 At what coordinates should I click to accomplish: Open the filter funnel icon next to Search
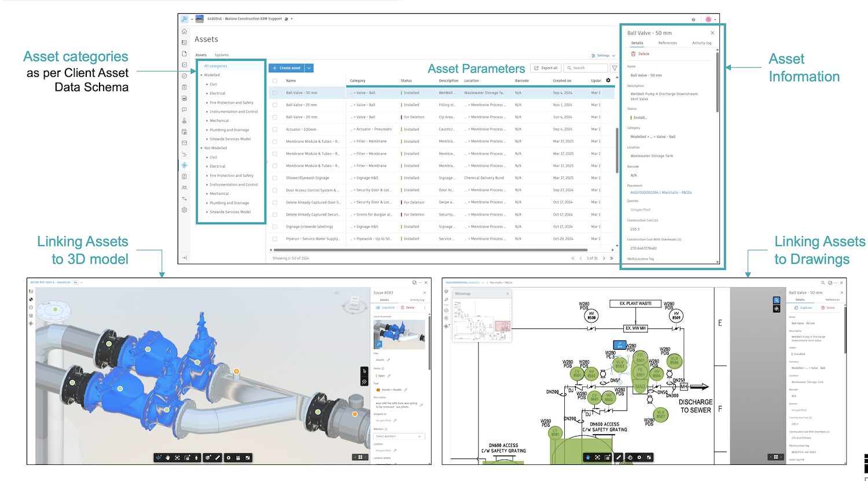pyautogui.click(x=615, y=68)
